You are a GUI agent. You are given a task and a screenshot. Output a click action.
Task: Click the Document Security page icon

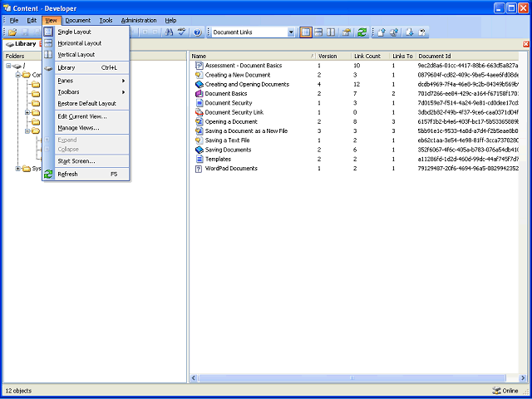point(199,103)
